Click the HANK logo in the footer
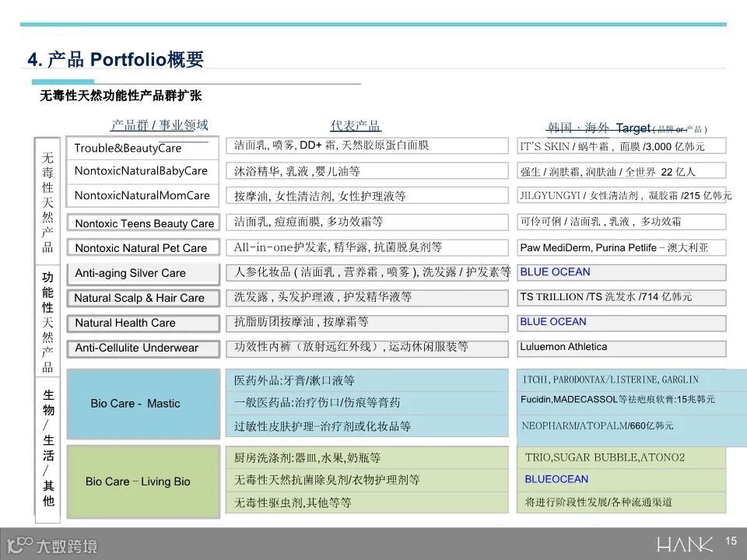Image resolution: width=747 pixels, height=560 pixels. click(x=685, y=544)
